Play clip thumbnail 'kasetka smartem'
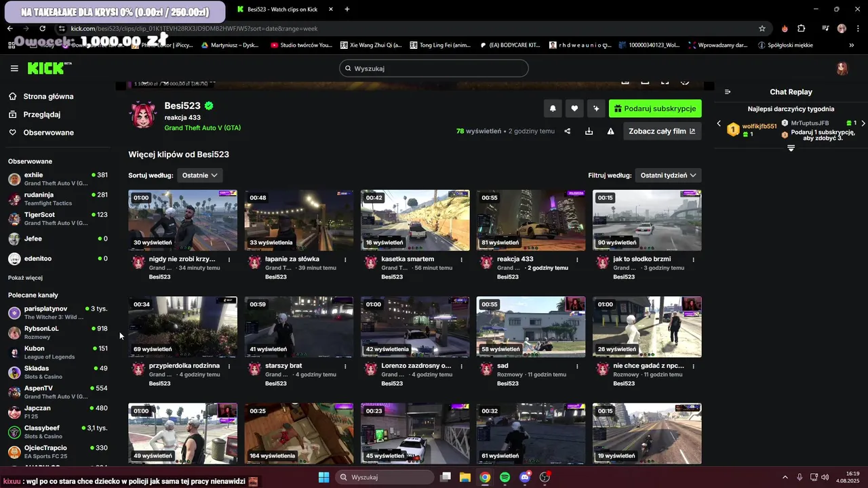Viewport: 868px width, 488px height. click(x=415, y=220)
